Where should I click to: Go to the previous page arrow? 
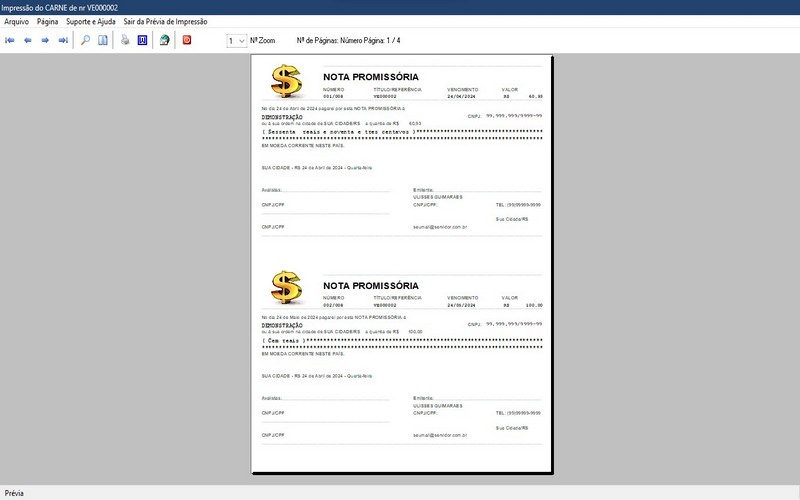coord(28,40)
